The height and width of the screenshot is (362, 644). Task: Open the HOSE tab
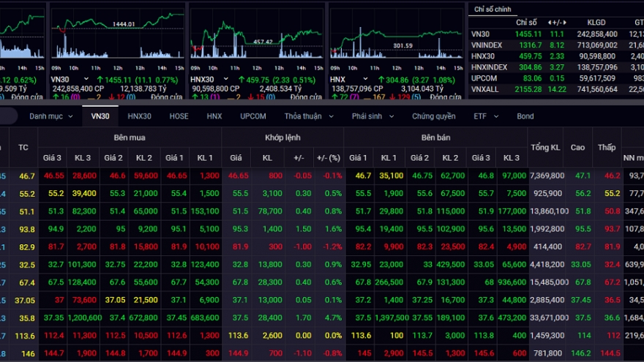179,116
